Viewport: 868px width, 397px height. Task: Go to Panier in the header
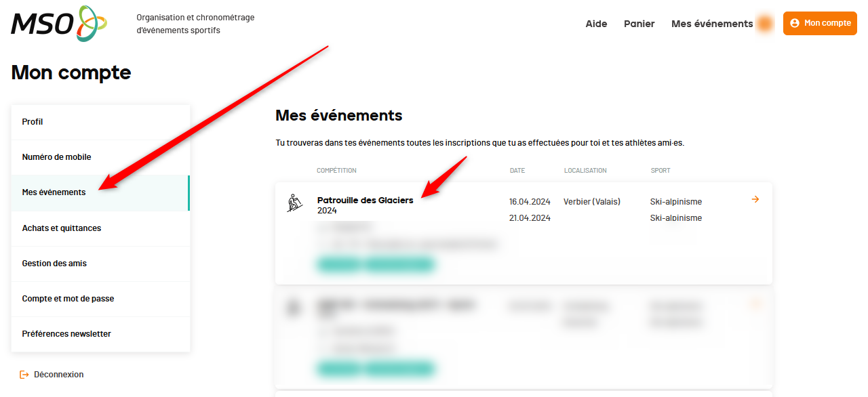[639, 24]
